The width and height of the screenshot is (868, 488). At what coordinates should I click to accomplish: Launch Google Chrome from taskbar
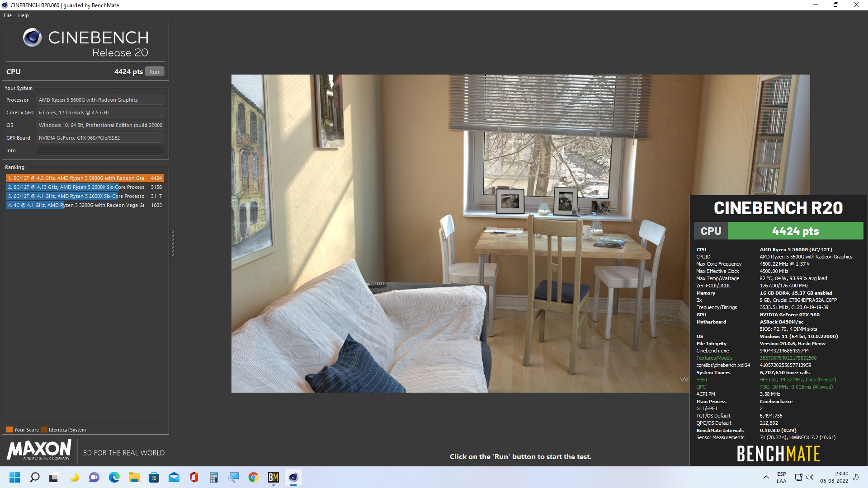253,477
